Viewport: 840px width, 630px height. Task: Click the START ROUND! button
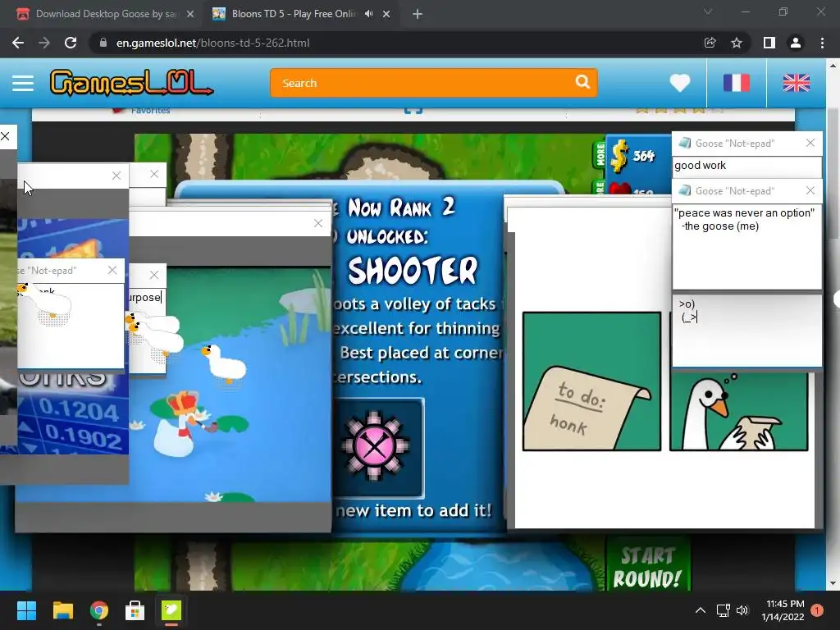(647, 568)
